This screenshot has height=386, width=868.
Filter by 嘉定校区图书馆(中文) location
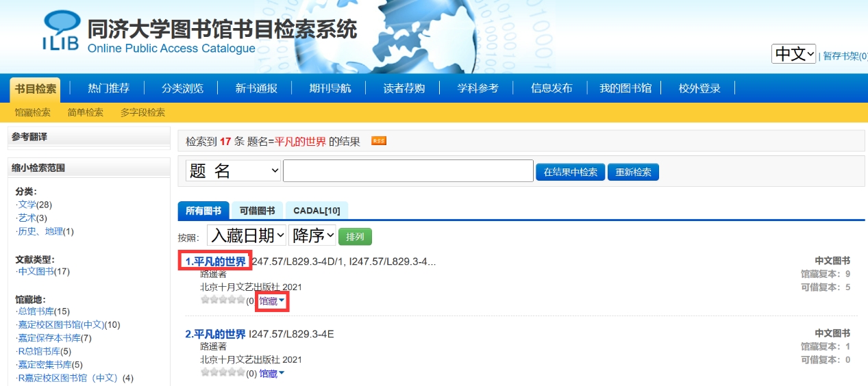pyautogui.click(x=61, y=324)
